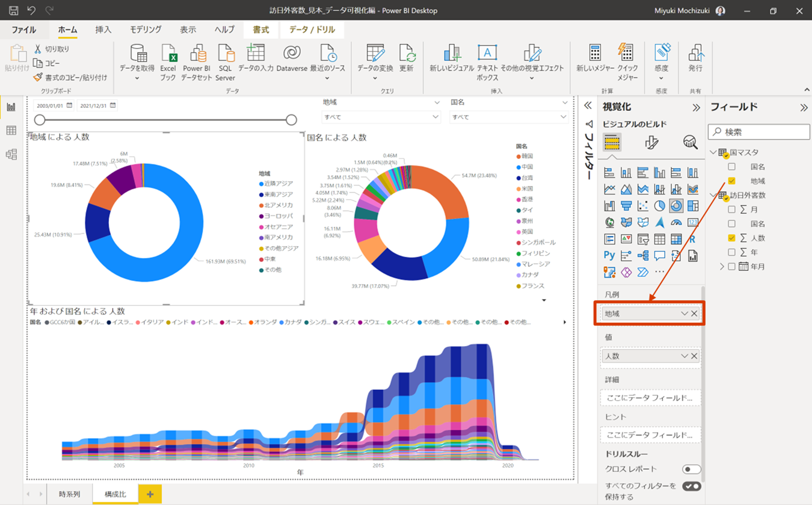Open the 地域 slicer すべて dropdown
The height and width of the screenshot is (505, 812).
[381, 117]
